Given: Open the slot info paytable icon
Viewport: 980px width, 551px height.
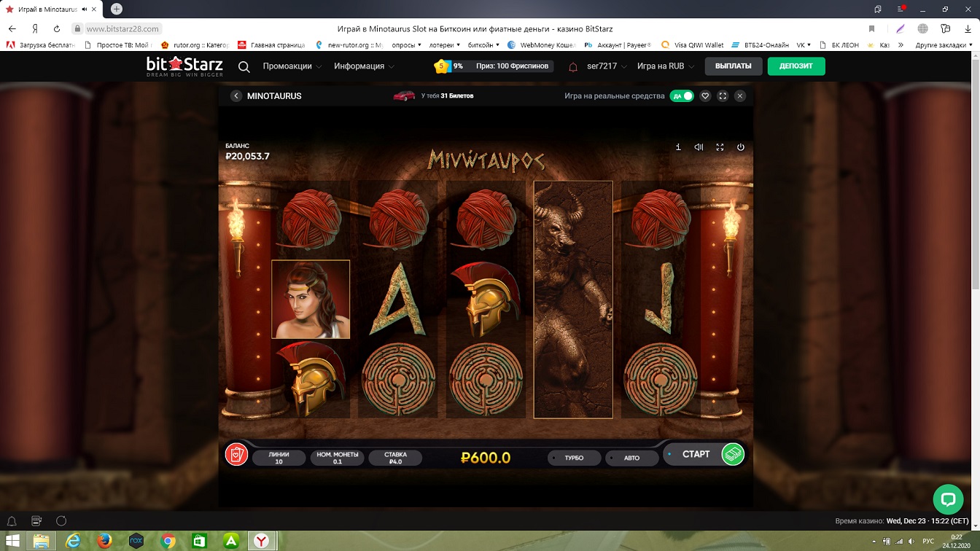Looking at the screenshot, I should pos(678,147).
